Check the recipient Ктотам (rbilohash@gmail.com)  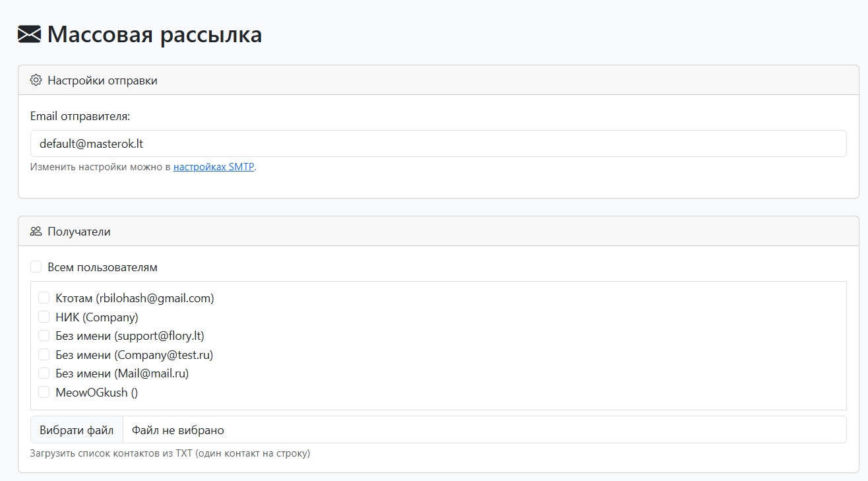click(44, 298)
